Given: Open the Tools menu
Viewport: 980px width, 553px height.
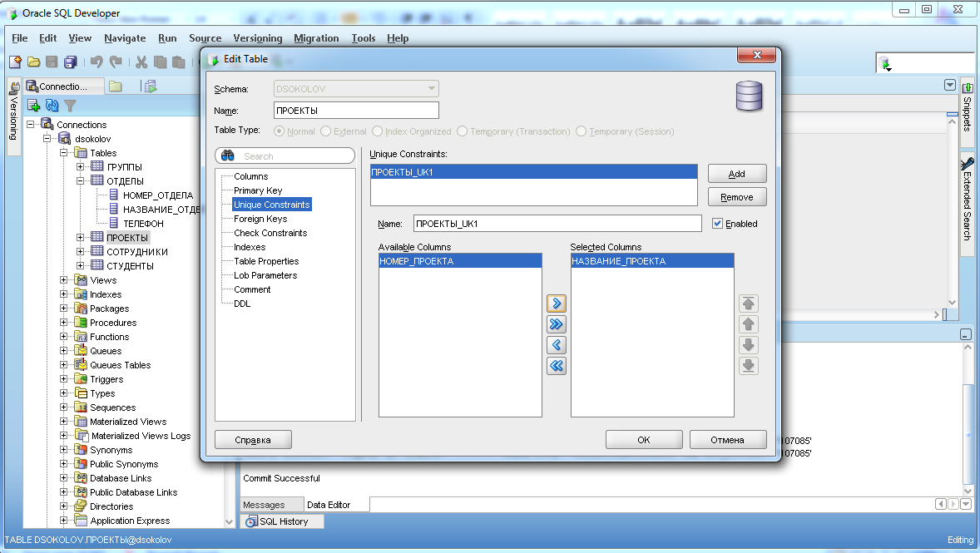Looking at the screenshot, I should [x=363, y=38].
